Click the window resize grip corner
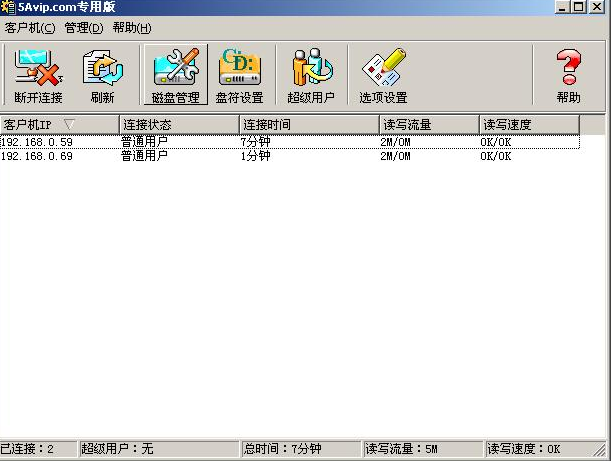Screen dimensions: 615x461 click(x=600, y=451)
